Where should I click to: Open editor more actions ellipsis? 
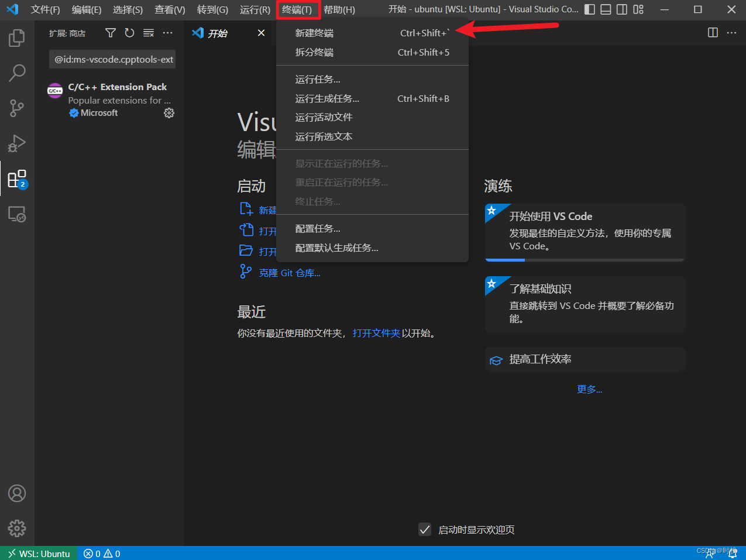(x=731, y=33)
